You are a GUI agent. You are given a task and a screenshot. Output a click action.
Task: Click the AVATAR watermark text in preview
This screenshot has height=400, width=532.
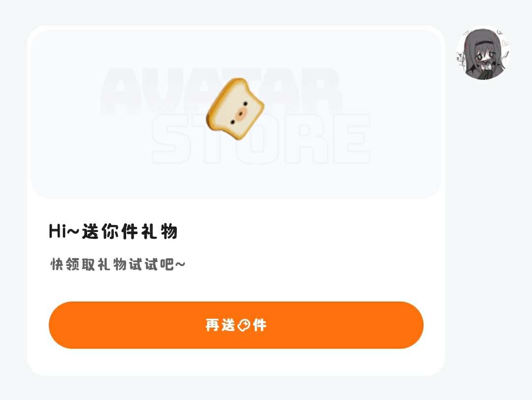(221, 90)
